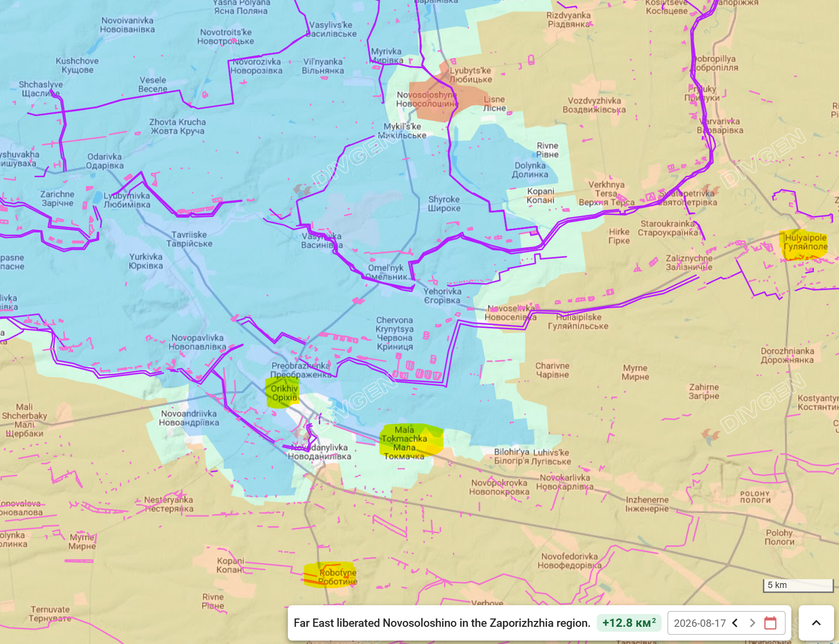Screen dimensions: 839x644
Task: Open the Novosoloshino liberation news headline
Action: point(442,623)
